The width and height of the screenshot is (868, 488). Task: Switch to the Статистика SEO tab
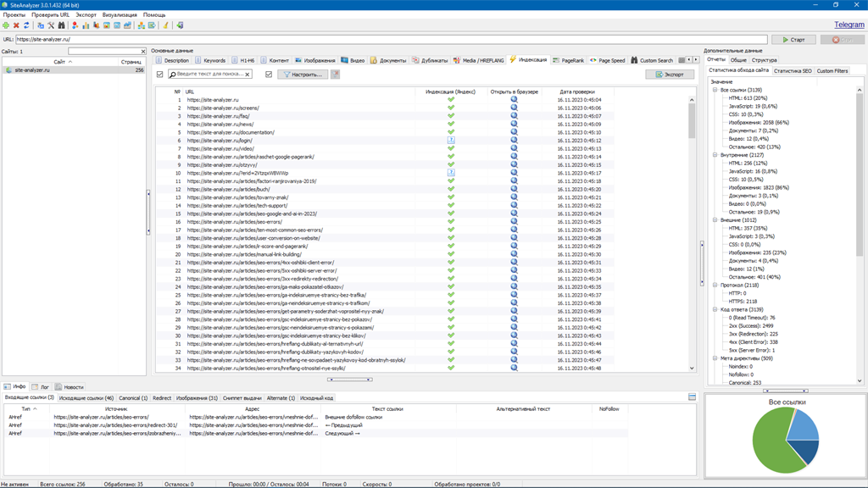(x=793, y=71)
